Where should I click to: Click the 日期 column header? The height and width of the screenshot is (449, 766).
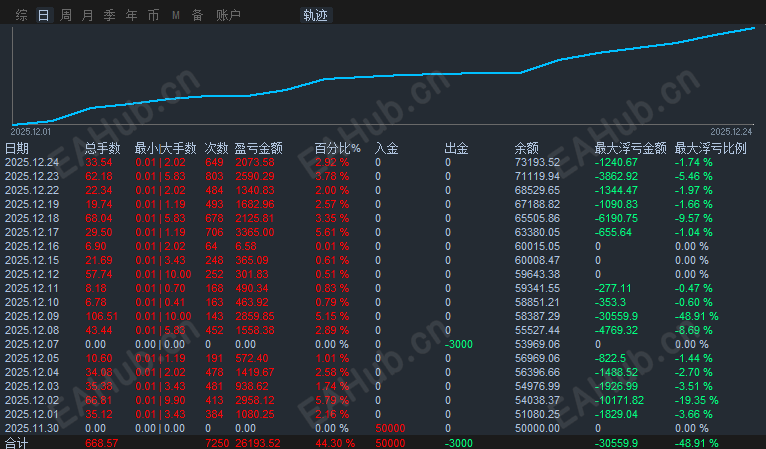(x=17, y=148)
